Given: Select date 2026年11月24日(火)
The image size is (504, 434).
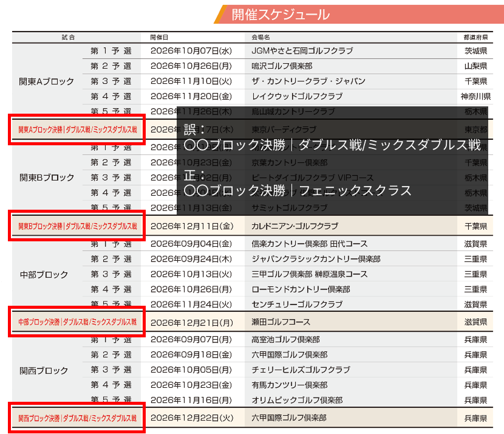Looking at the screenshot, I should pyautogui.click(x=191, y=305).
